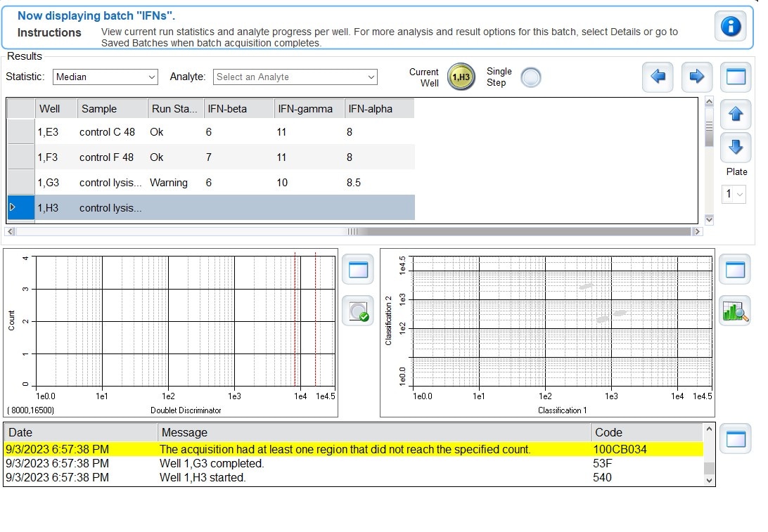768x532 pixels.
Task: Expand the Select an Analyte dropdown
Action: click(x=295, y=77)
